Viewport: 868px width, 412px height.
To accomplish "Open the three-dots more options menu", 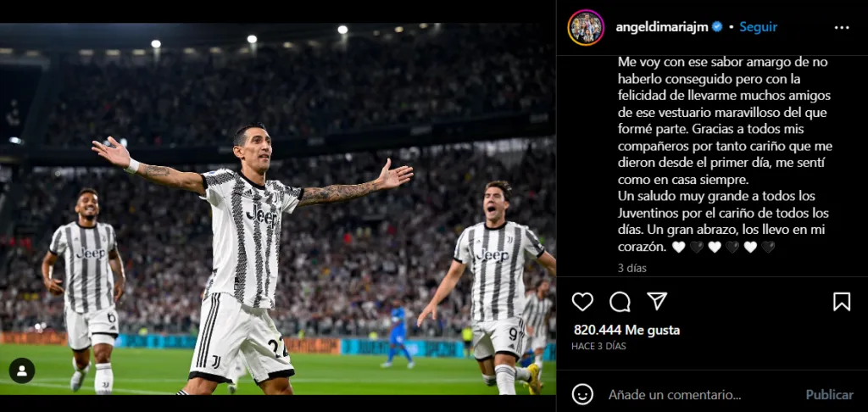I will [x=842, y=28].
